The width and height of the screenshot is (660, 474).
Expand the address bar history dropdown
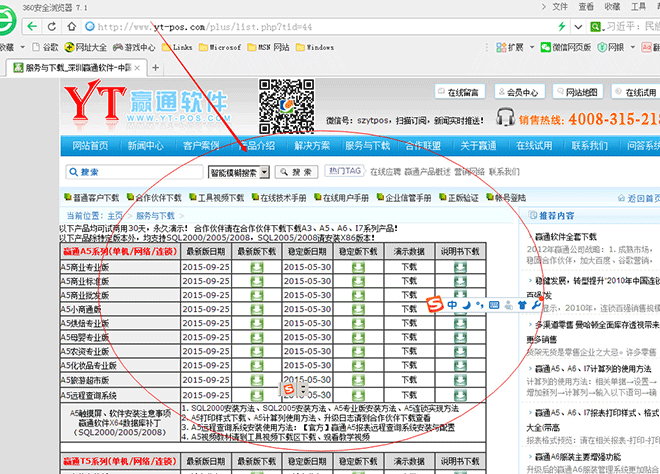(578, 27)
